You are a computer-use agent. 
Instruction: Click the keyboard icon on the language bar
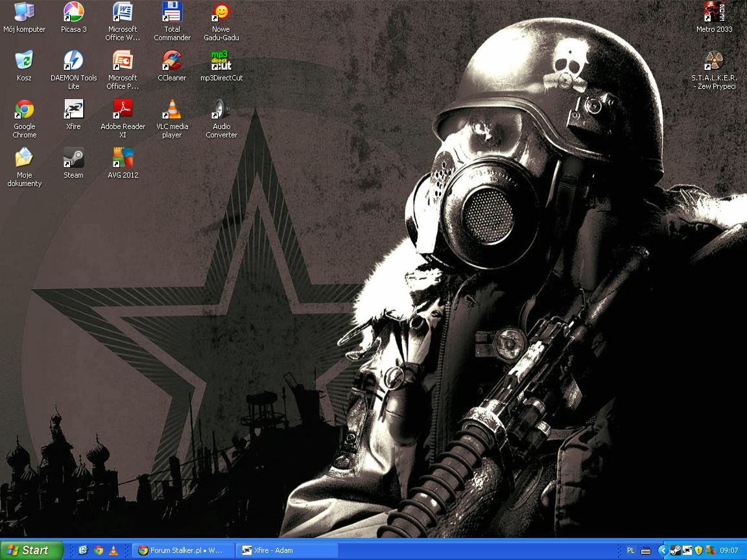(x=646, y=550)
